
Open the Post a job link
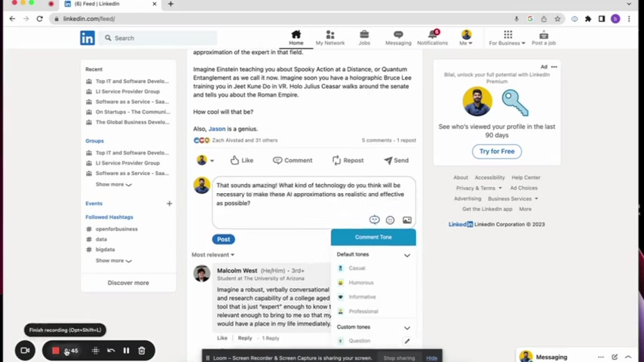click(x=544, y=38)
